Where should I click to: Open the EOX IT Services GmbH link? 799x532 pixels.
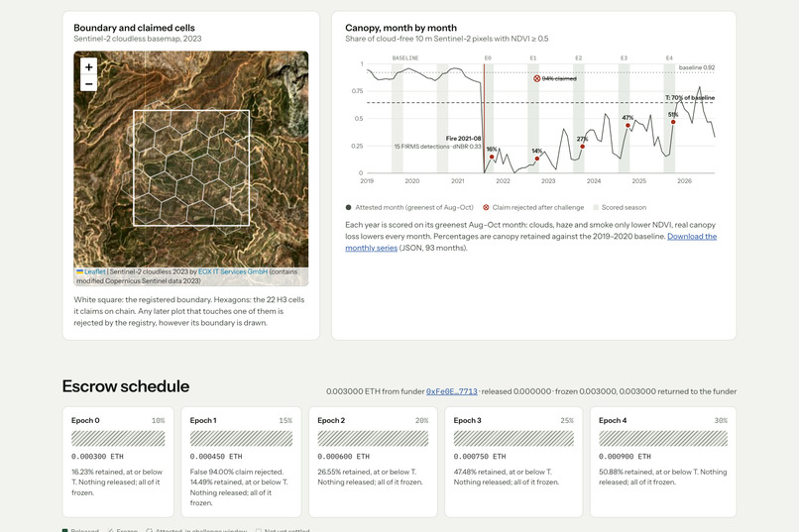[x=232, y=271]
